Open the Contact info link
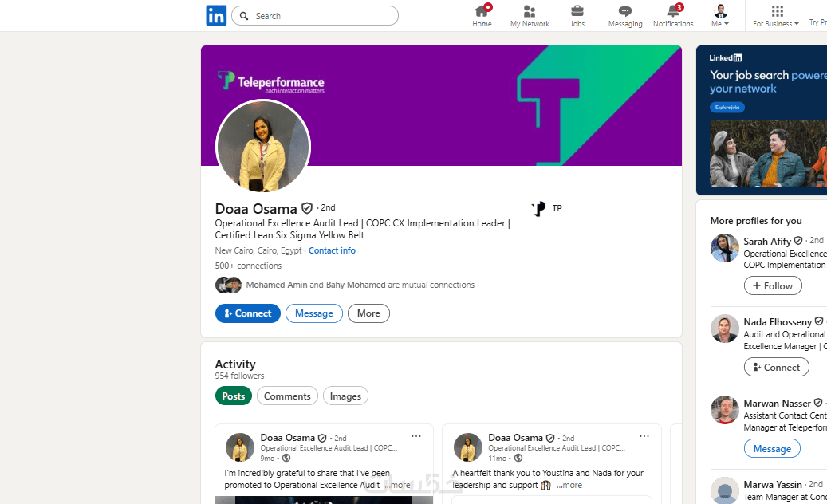This screenshot has height=504, width=827. point(332,250)
